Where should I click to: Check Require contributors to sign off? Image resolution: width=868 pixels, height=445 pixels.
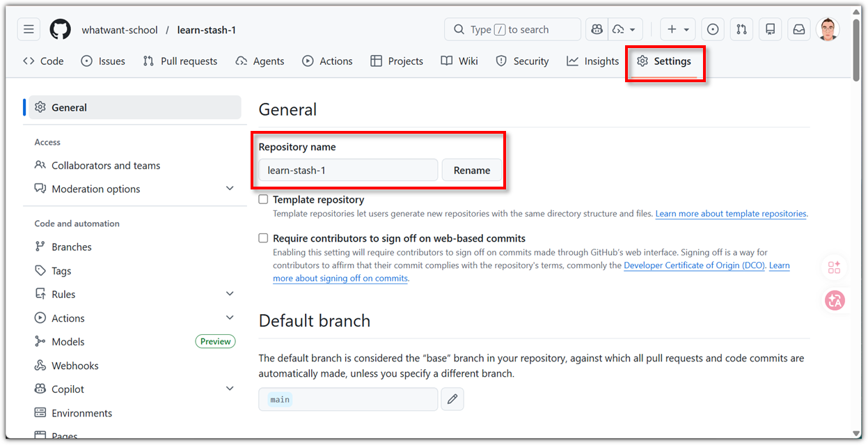[x=263, y=238]
